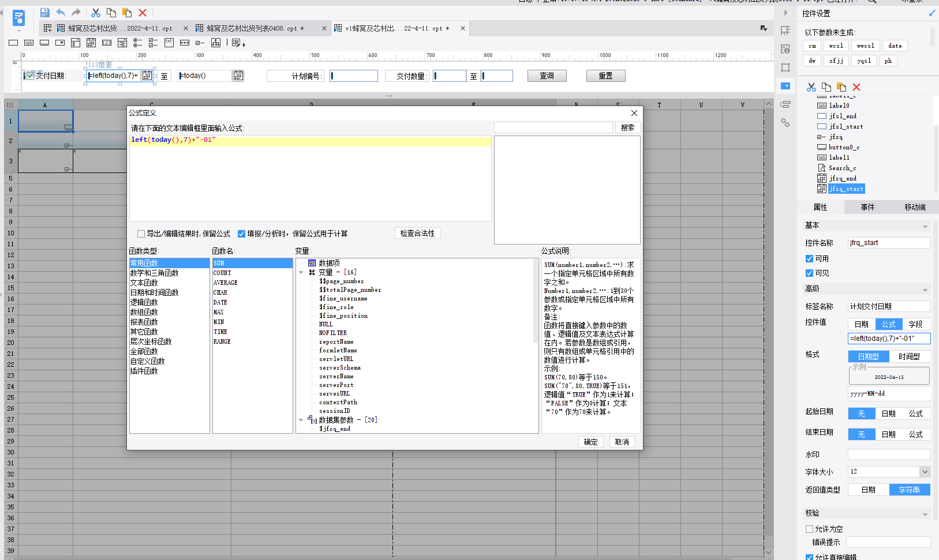
Task: Add ungenerated parameter wcsl
Action: (x=836, y=46)
